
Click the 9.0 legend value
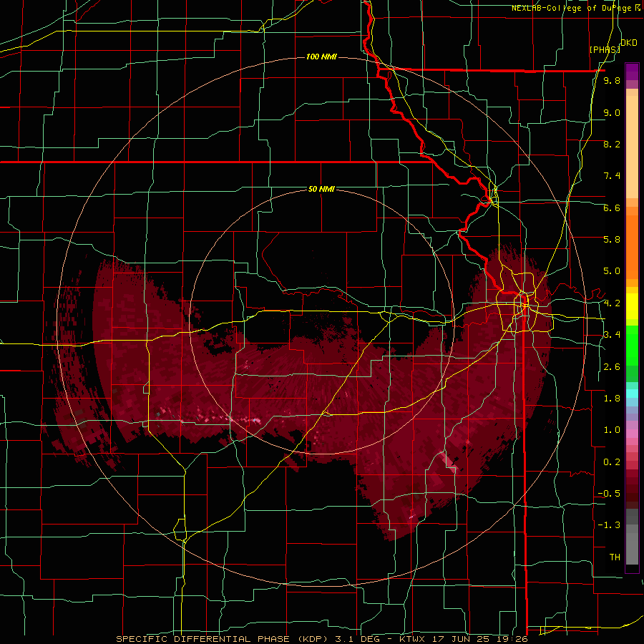click(612, 112)
